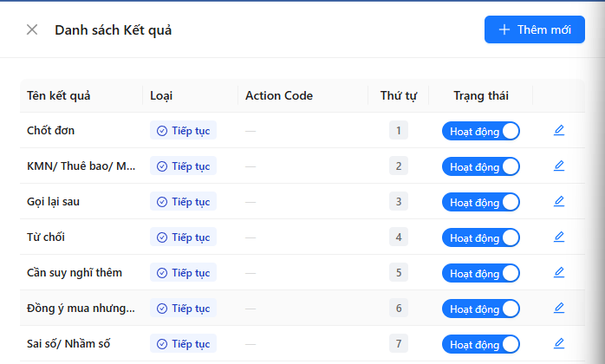Edit the Sai số/ Nhầm số result

click(x=559, y=343)
